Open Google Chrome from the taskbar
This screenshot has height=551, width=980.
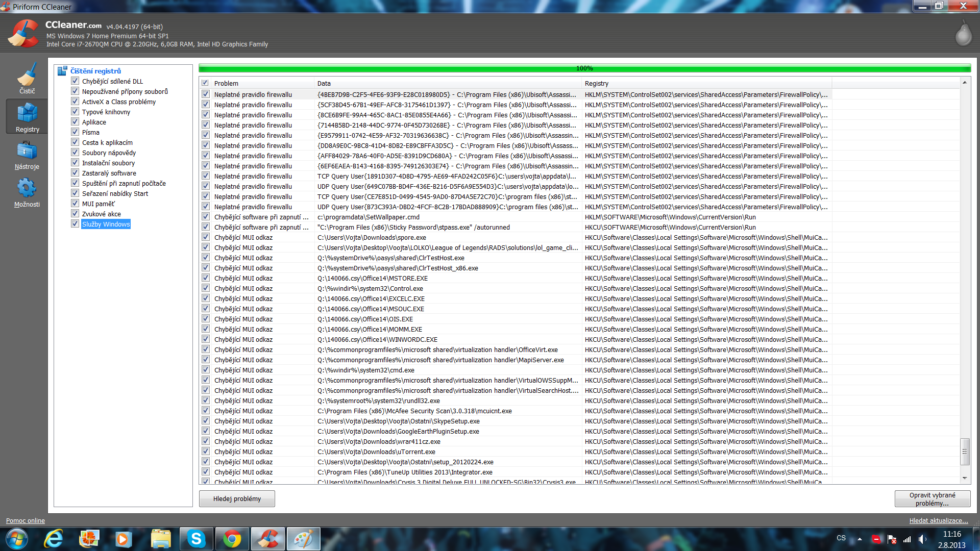pyautogui.click(x=232, y=539)
